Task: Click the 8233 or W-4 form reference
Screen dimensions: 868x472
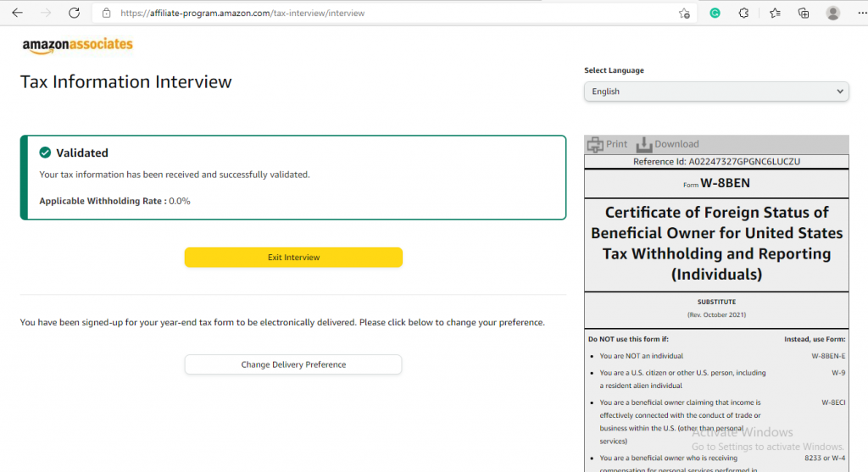Action: (825, 458)
